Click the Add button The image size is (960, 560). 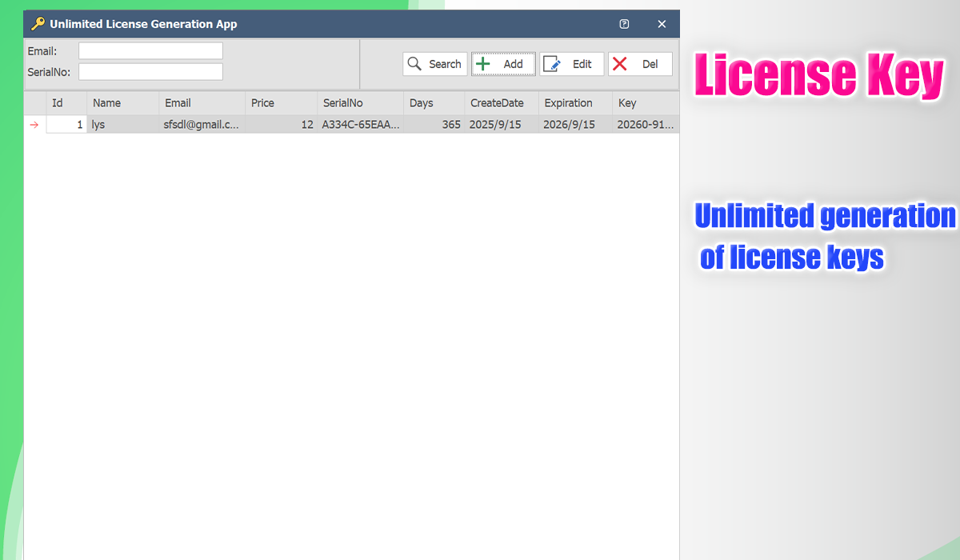click(x=503, y=64)
